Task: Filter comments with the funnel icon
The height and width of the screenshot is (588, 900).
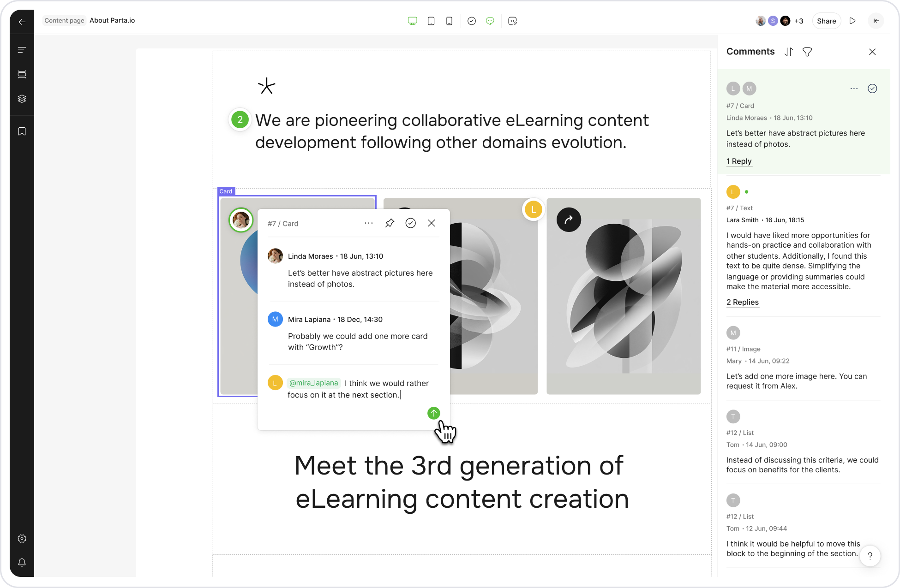Action: 807,52
